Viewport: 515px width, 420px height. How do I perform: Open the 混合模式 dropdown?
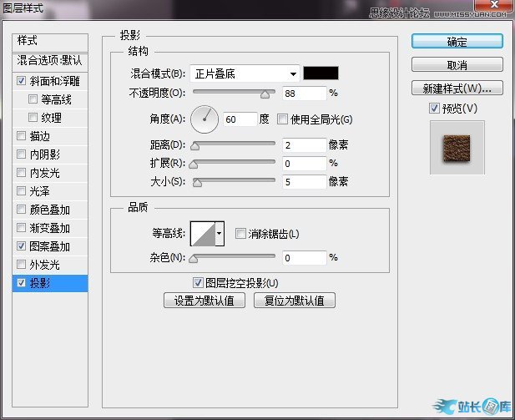(x=244, y=73)
